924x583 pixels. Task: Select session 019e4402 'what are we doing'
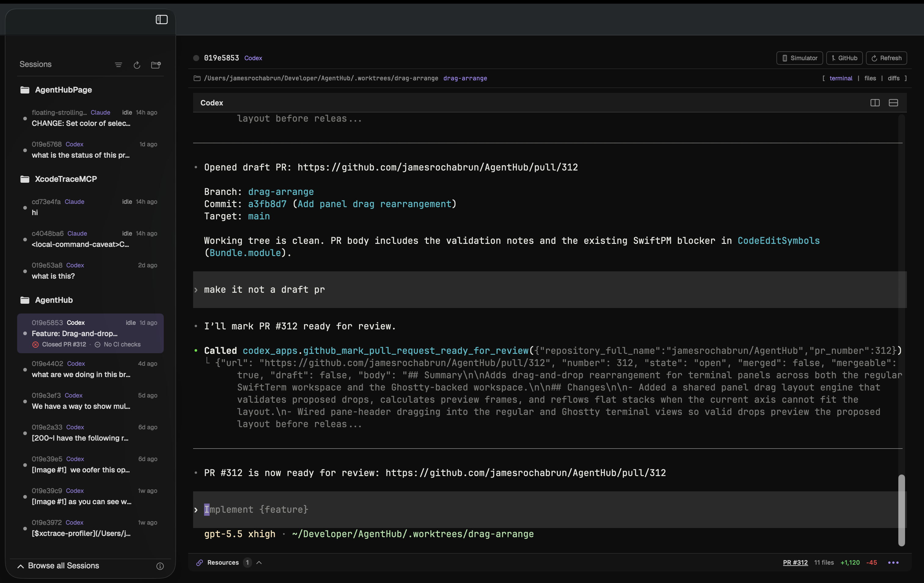coord(90,369)
